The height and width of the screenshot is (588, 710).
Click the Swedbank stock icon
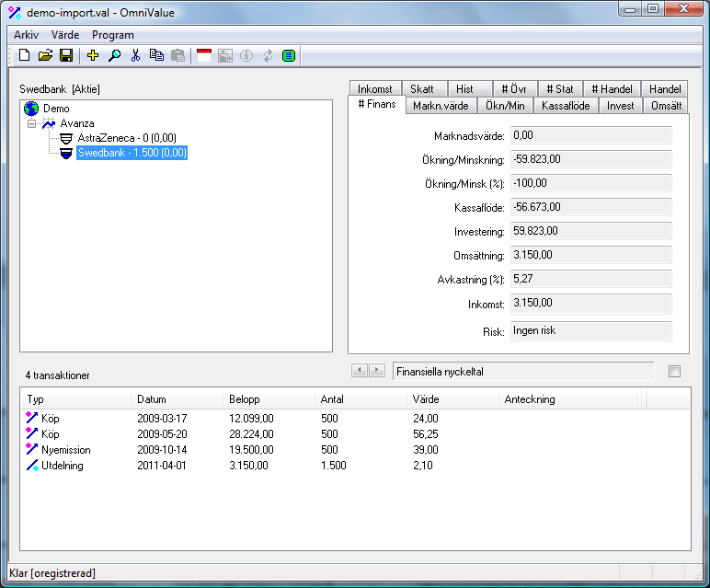(x=66, y=153)
